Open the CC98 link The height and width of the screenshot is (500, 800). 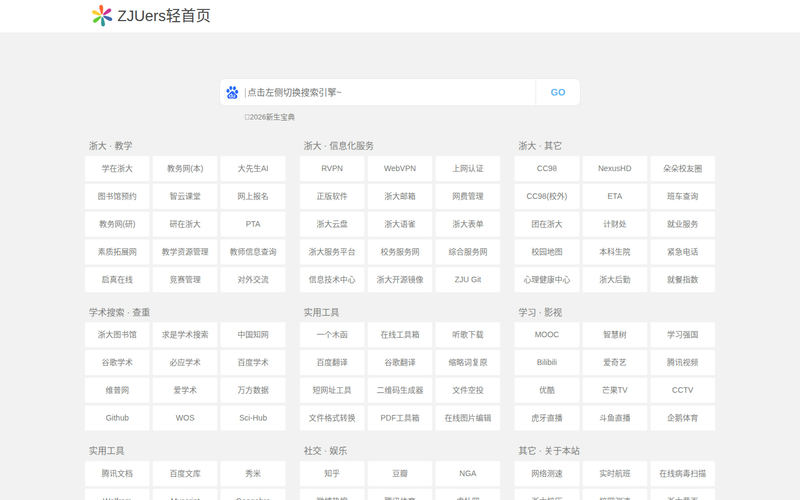(x=547, y=168)
